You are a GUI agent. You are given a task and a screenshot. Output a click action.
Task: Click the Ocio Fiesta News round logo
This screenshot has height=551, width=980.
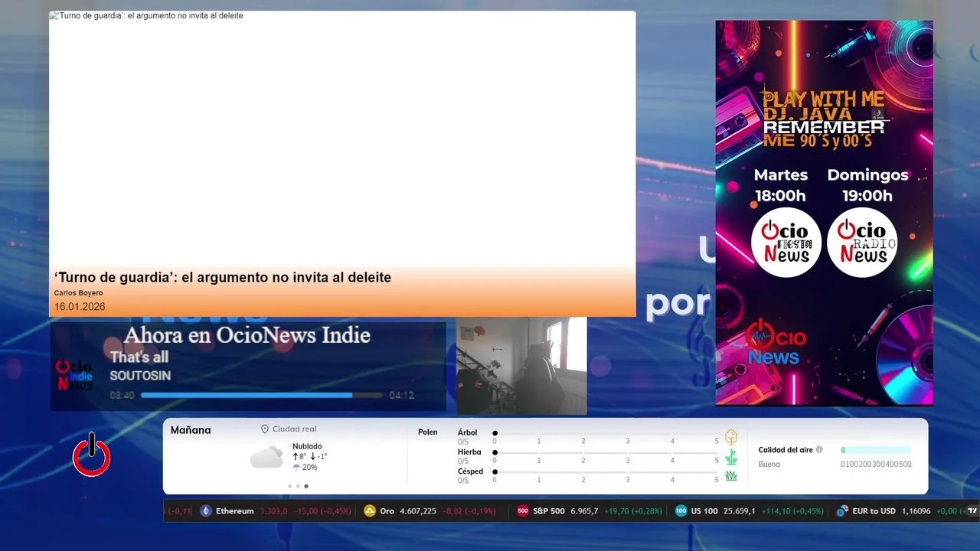(786, 243)
